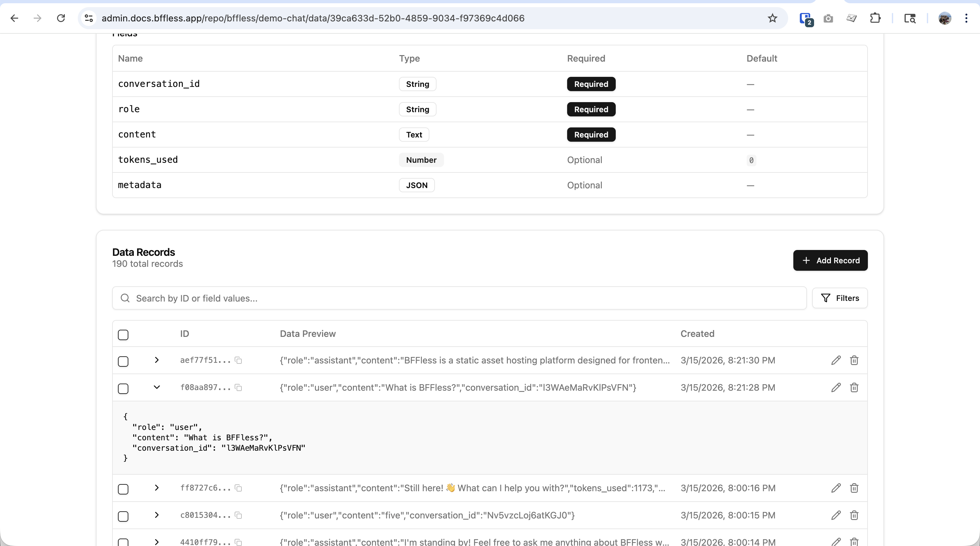The width and height of the screenshot is (980, 546).
Task: Delete the ff8727c6 record
Action: pos(854,488)
